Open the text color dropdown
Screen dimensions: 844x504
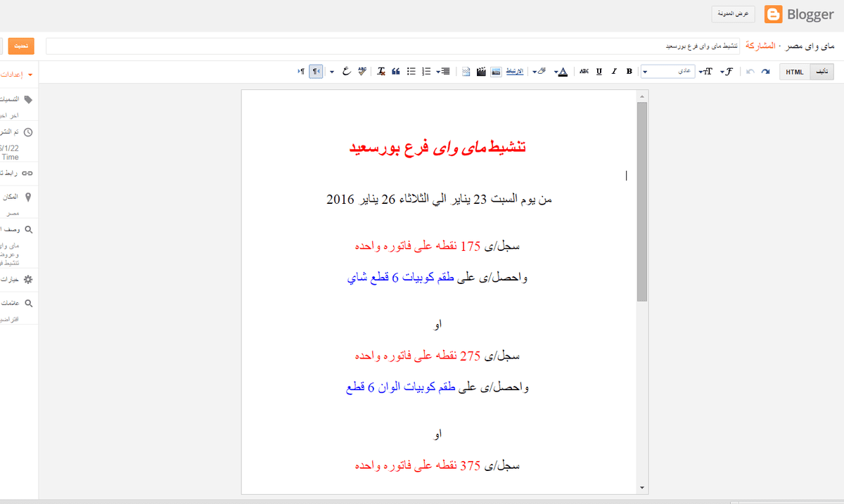coord(561,71)
